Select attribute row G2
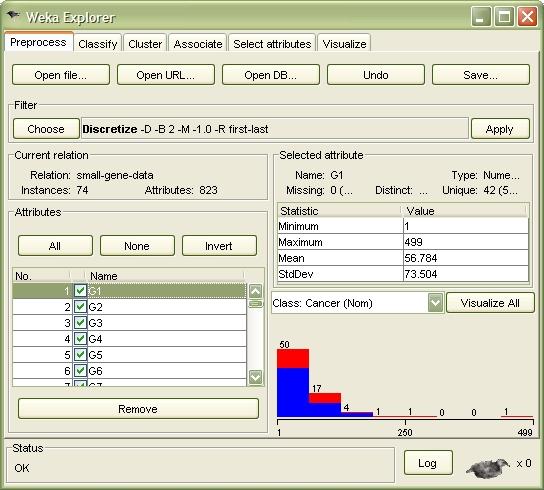The width and height of the screenshot is (544, 490). pyautogui.click(x=129, y=307)
